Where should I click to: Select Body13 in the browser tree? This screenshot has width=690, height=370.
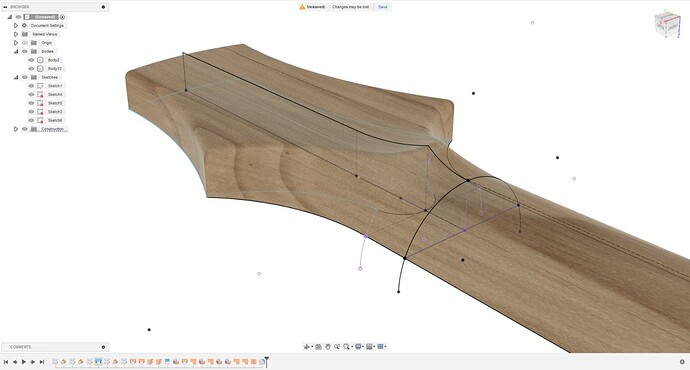tap(55, 69)
